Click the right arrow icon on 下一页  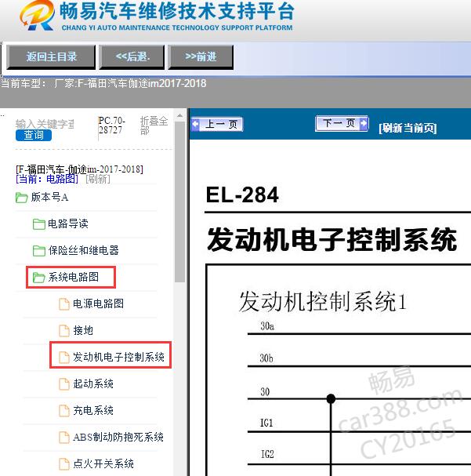pos(364,123)
